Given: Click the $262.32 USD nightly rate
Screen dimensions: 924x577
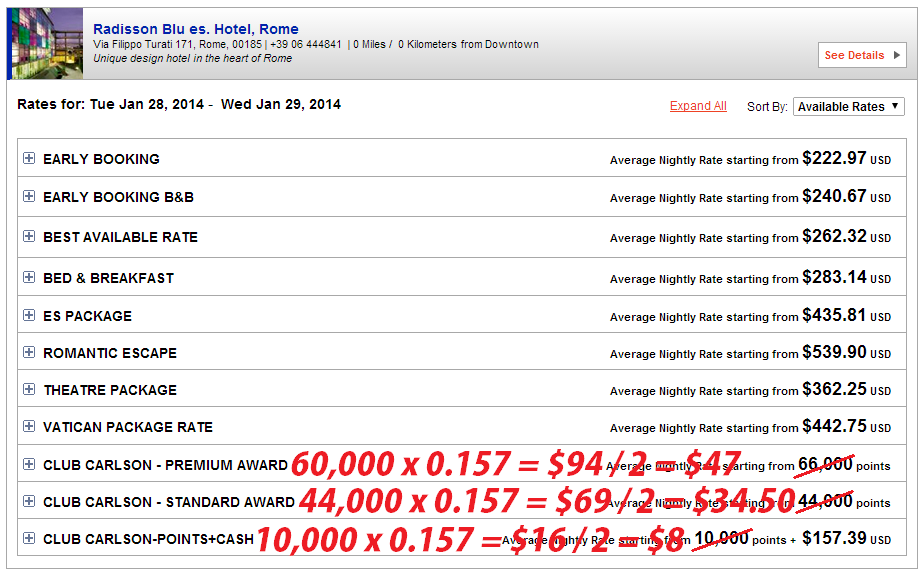Looking at the screenshot, I should pyautogui.click(x=846, y=236).
